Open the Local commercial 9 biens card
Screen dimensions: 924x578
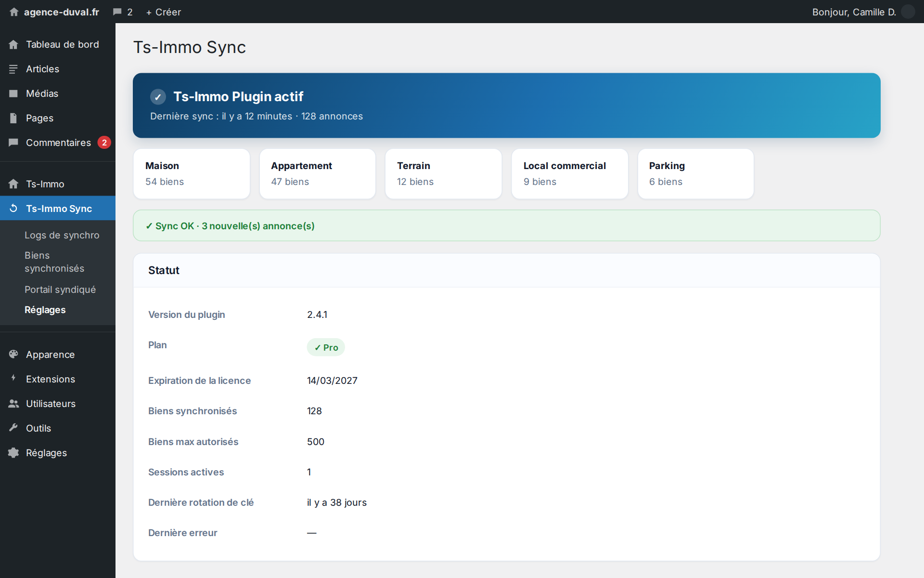point(570,173)
